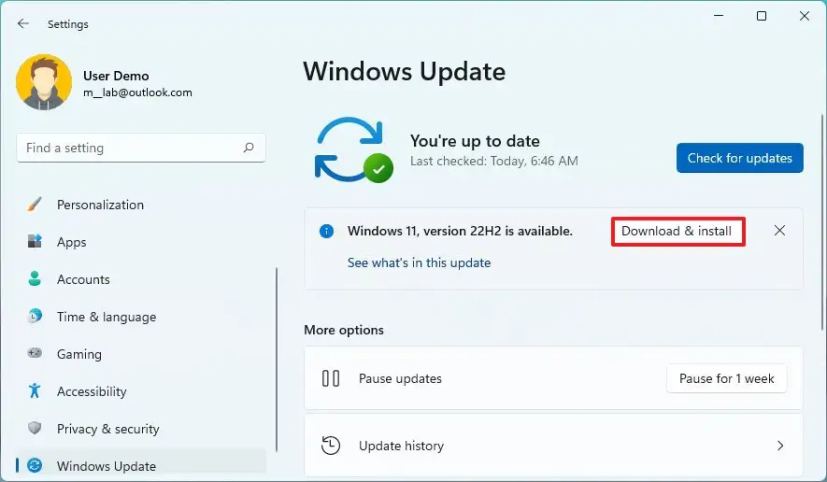Click Last checked: Today, 6:46 AM text
Image resolution: width=827 pixels, height=482 pixels.
pos(494,161)
